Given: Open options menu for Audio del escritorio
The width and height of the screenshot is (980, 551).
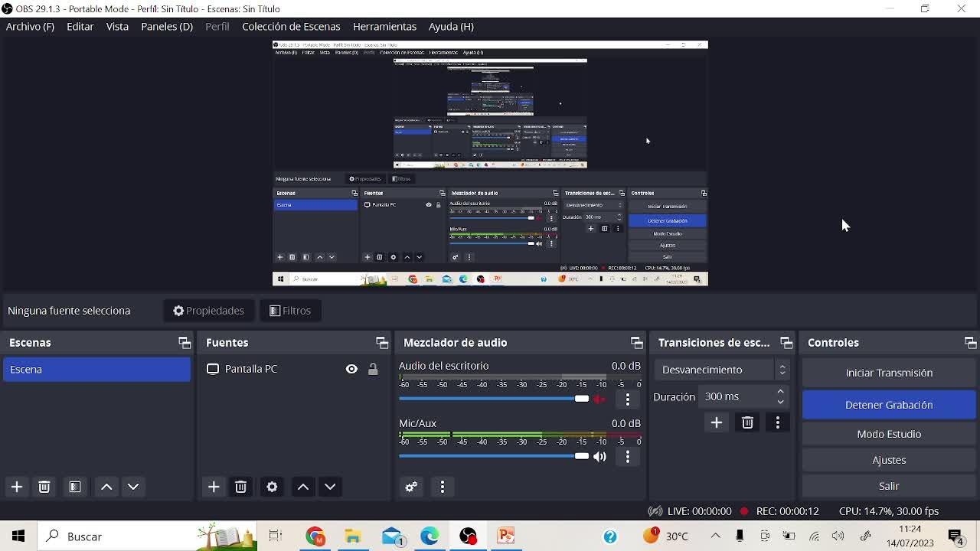Looking at the screenshot, I should pyautogui.click(x=628, y=399).
